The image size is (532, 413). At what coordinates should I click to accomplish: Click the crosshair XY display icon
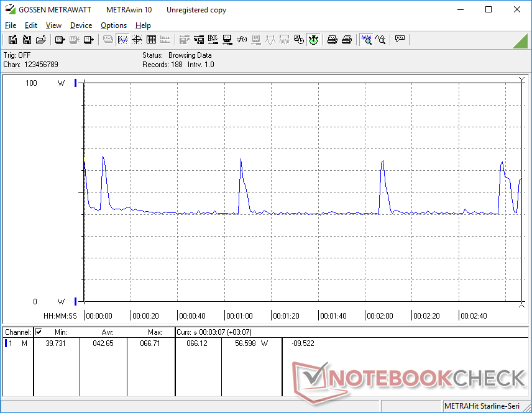137,40
